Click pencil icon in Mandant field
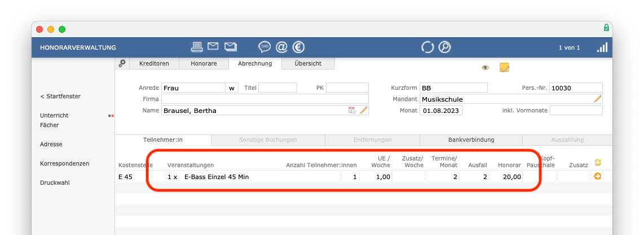This screenshot has height=235, width=644. pyautogui.click(x=597, y=99)
